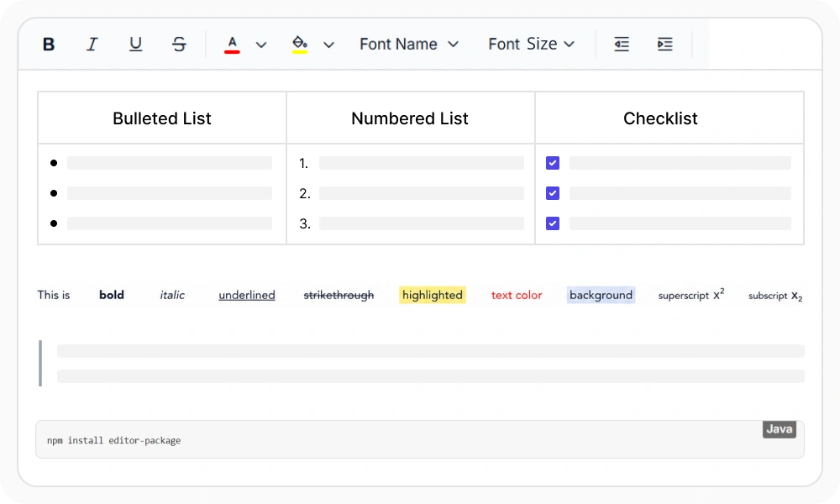Click the Numbered List header cell

[x=411, y=118]
